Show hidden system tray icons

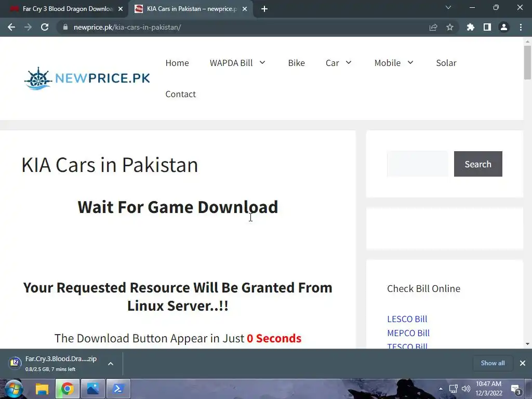coord(441,389)
